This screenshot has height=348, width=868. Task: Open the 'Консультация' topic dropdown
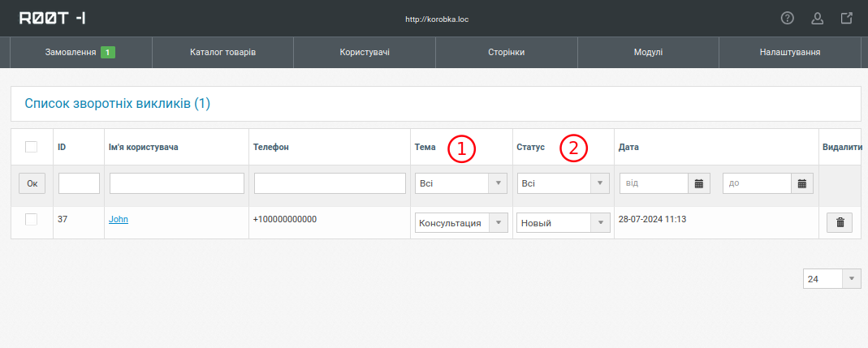coord(461,223)
